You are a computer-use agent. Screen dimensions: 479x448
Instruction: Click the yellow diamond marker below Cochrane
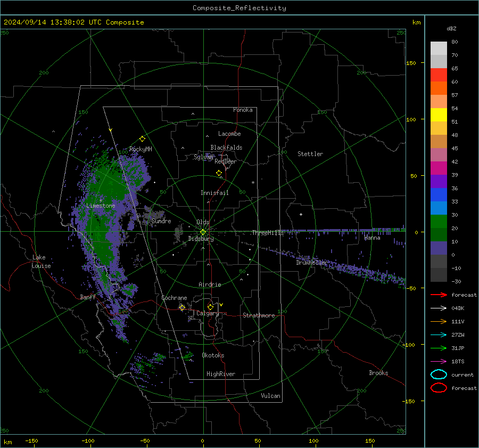tap(182, 307)
